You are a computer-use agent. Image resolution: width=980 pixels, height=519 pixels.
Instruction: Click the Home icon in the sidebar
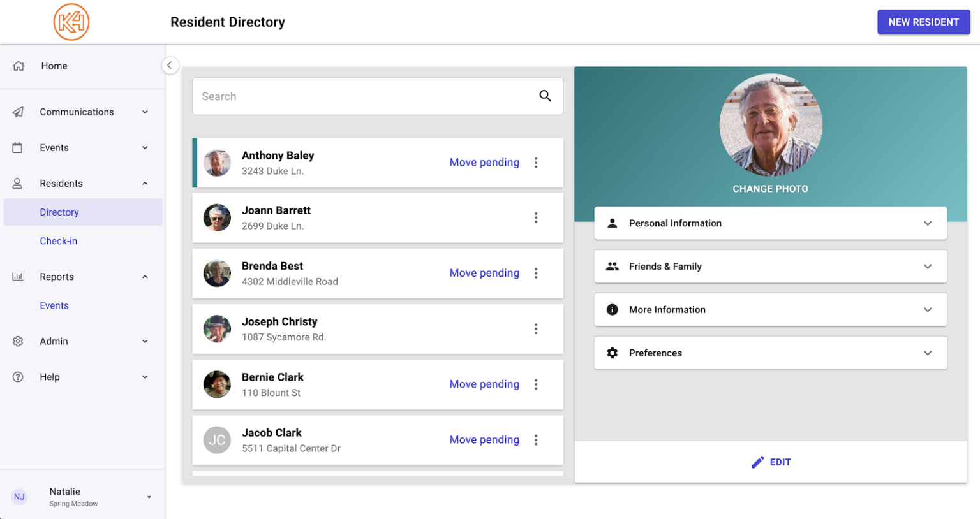tap(19, 66)
